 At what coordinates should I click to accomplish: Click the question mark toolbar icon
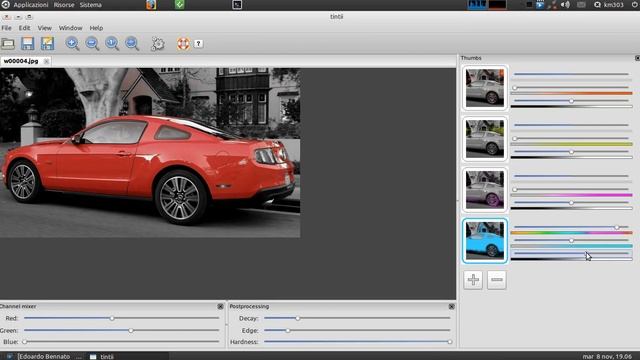pos(198,43)
